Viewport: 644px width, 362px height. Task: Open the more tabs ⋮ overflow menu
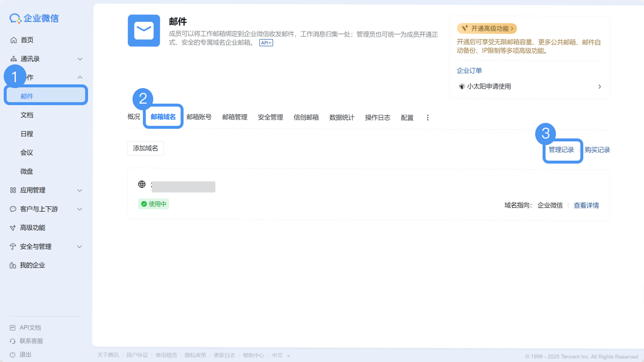point(427,117)
